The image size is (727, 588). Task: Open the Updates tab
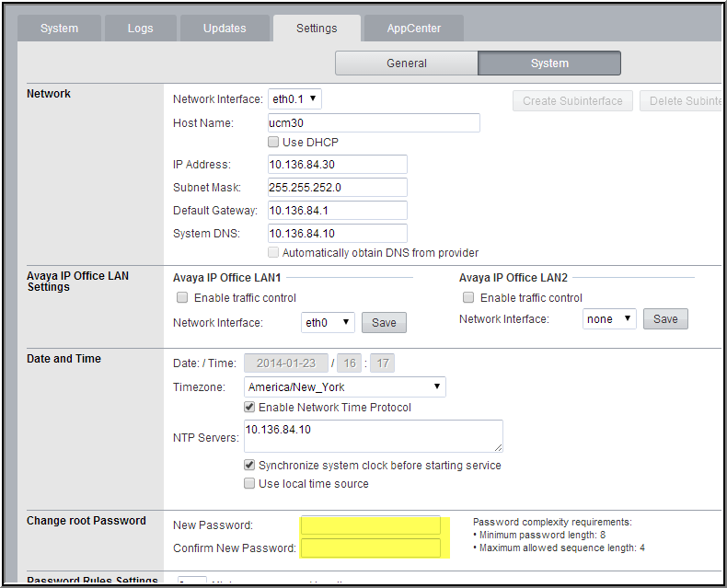[225, 29]
